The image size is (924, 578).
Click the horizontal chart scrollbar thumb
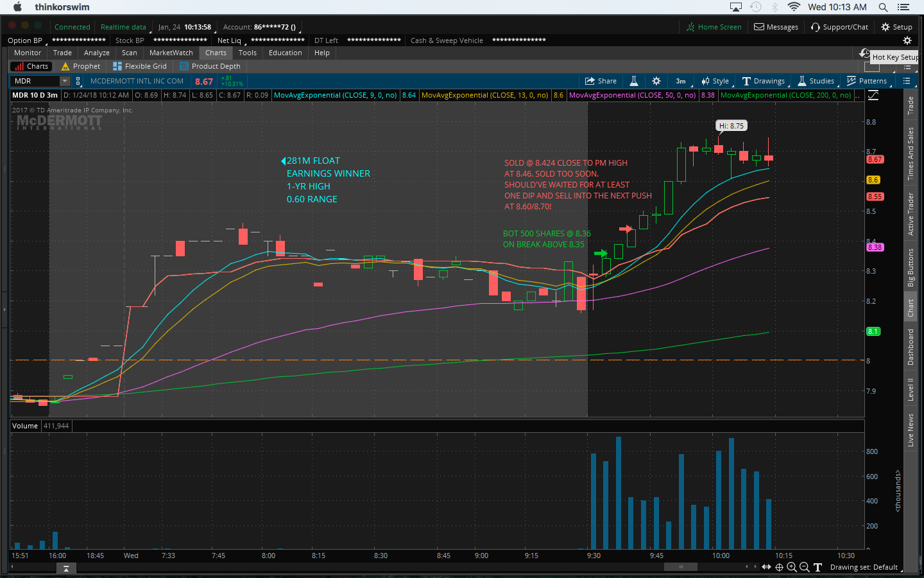[681, 566]
